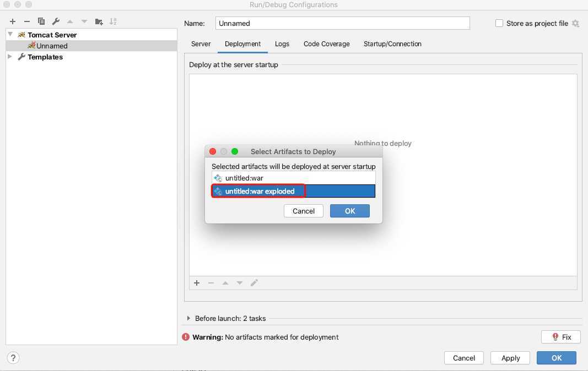Edit the deployment item with pencil icon
588x371 pixels.
pos(254,283)
